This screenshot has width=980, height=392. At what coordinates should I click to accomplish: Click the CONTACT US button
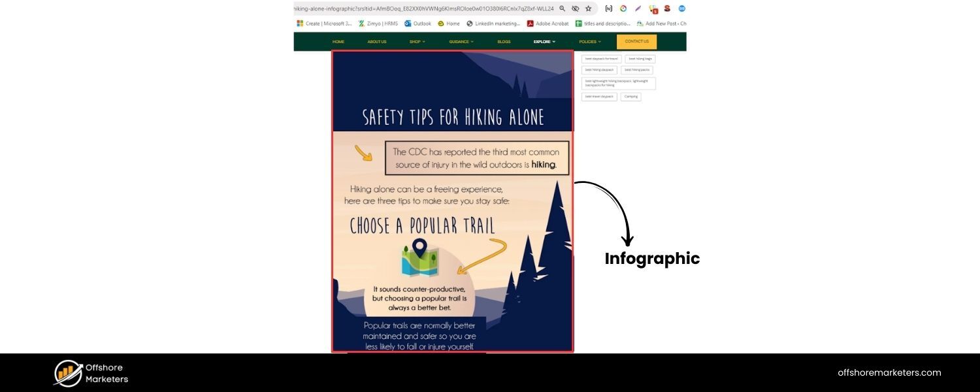(636, 41)
